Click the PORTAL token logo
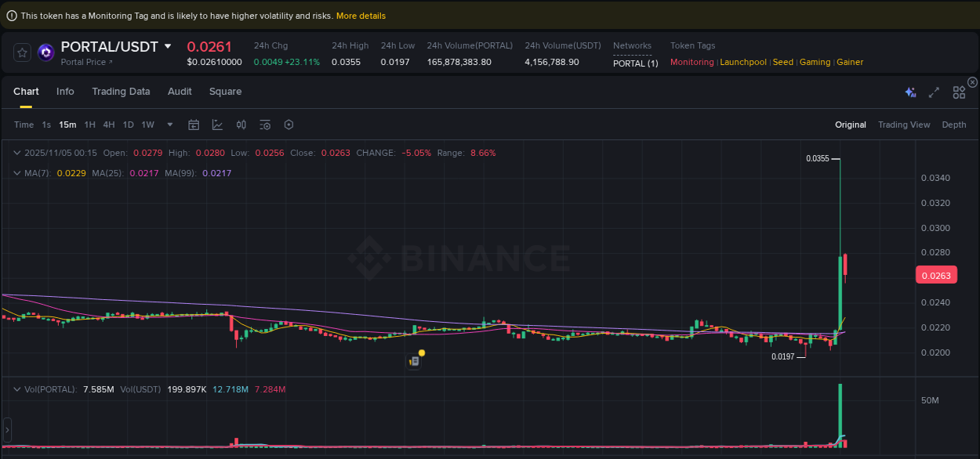 pyautogui.click(x=45, y=52)
